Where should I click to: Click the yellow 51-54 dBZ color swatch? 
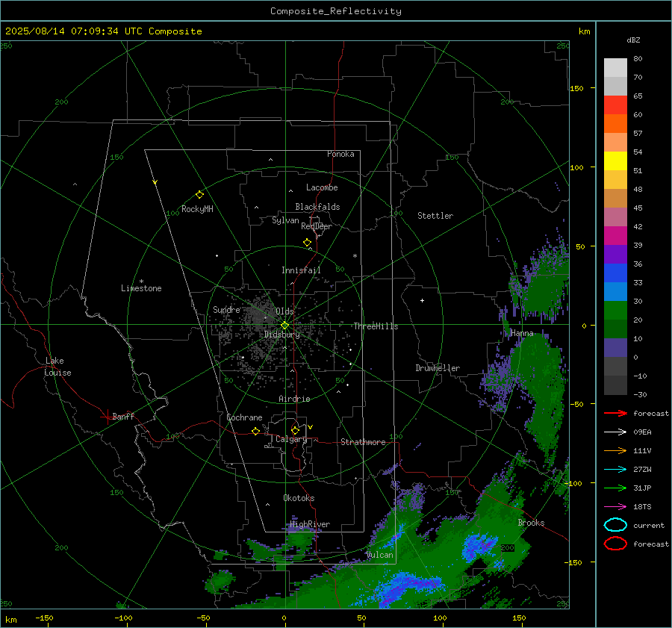point(615,161)
